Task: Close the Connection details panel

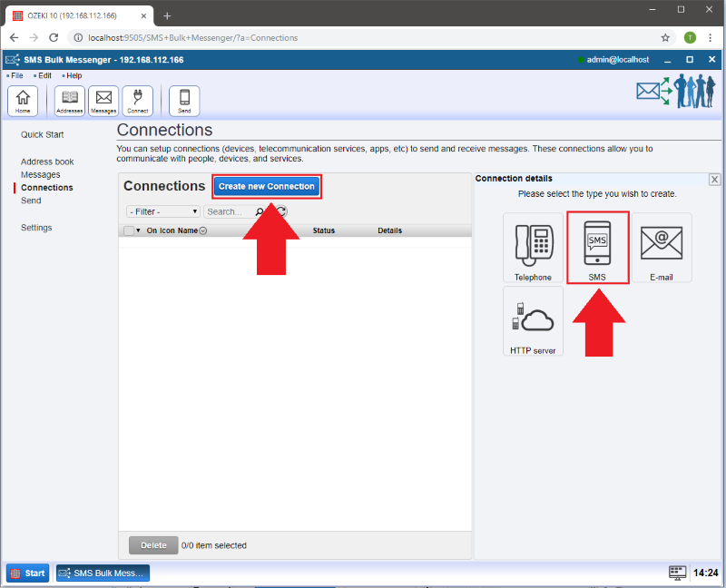Action: pyautogui.click(x=714, y=180)
